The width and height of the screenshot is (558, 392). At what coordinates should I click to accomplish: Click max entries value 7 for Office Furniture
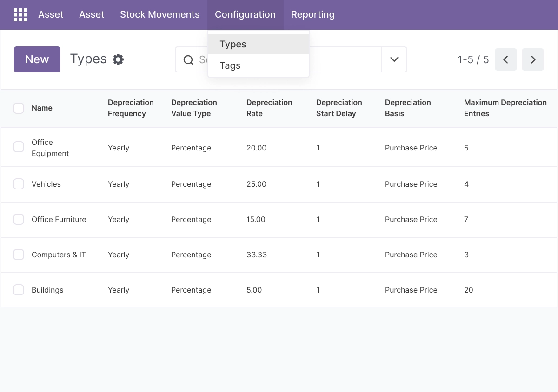(x=466, y=219)
